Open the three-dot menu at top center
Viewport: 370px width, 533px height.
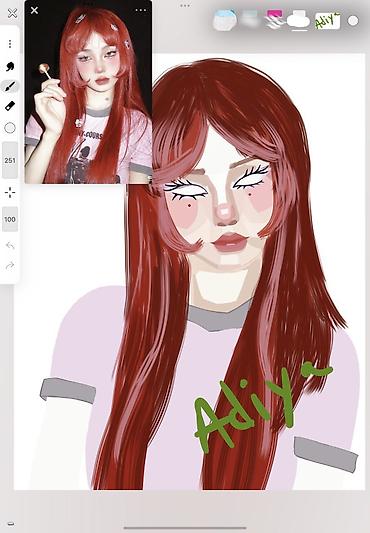185,6
